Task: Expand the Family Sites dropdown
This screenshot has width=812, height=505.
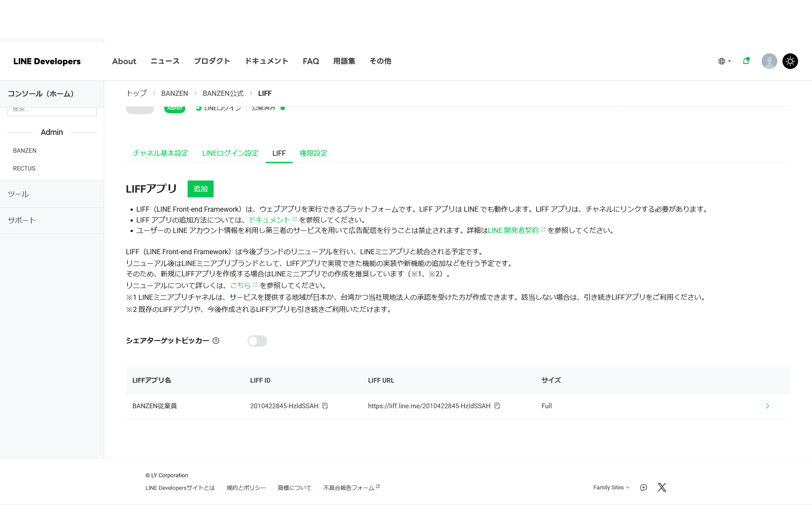Action: coord(611,488)
